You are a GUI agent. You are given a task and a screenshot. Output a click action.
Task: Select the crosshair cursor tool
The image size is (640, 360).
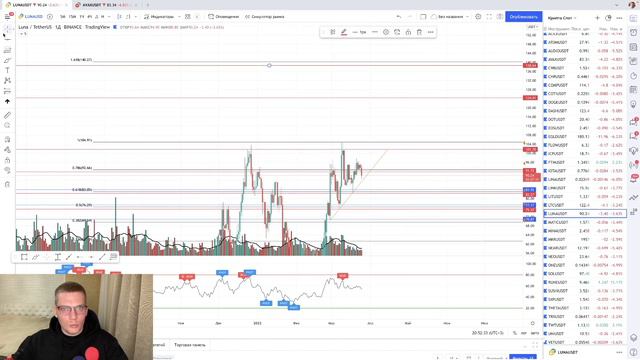point(7,29)
